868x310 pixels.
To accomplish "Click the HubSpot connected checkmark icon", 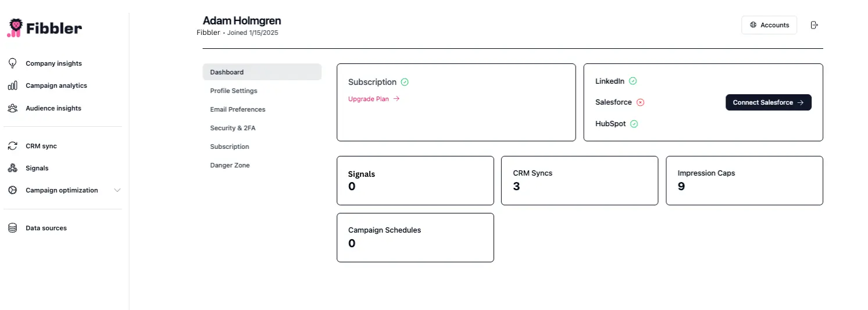I will [634, 124].
